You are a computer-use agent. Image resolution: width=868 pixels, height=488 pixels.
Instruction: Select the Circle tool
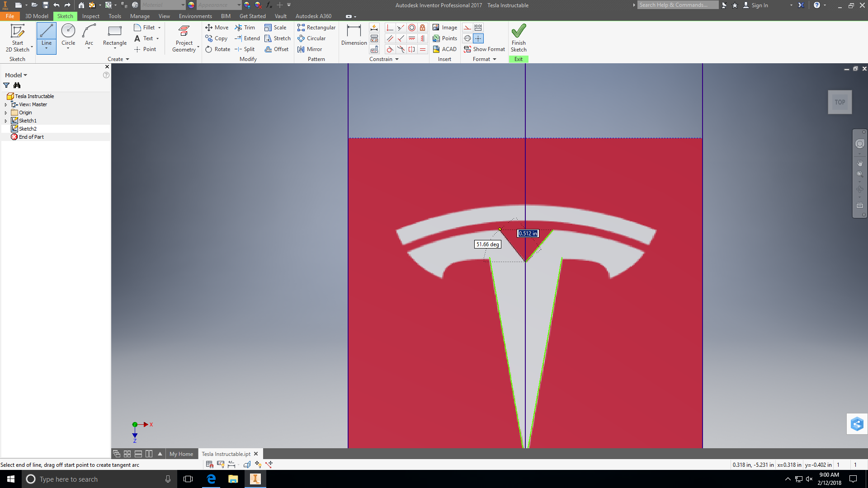click(x=68, y=36)
